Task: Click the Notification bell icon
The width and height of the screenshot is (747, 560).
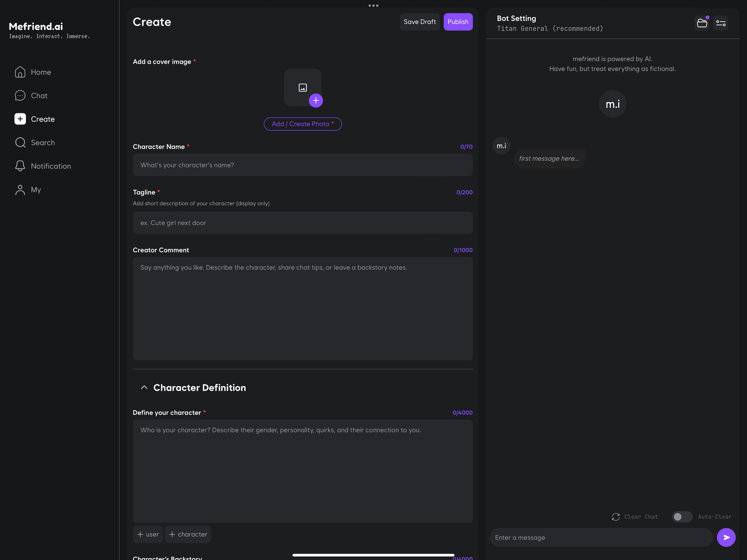Action: coord(20,166)
